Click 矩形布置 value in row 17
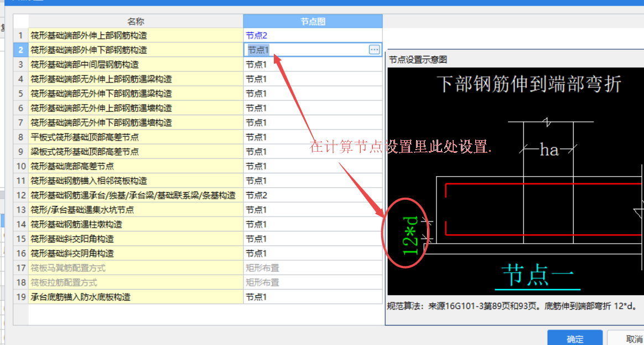This screenshot has width=644, height=345. coord(262,268)
